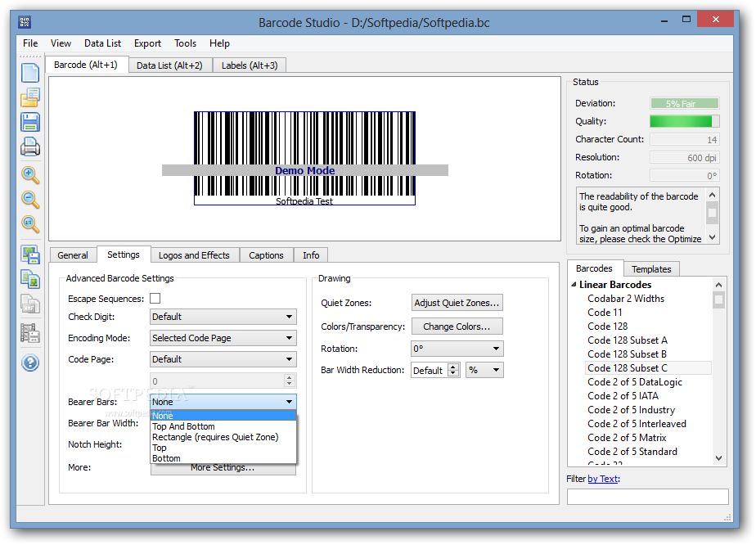Save the barcode with the floppy disk icon
Screen dimensions: 756x545
click(x=30, y=122)
